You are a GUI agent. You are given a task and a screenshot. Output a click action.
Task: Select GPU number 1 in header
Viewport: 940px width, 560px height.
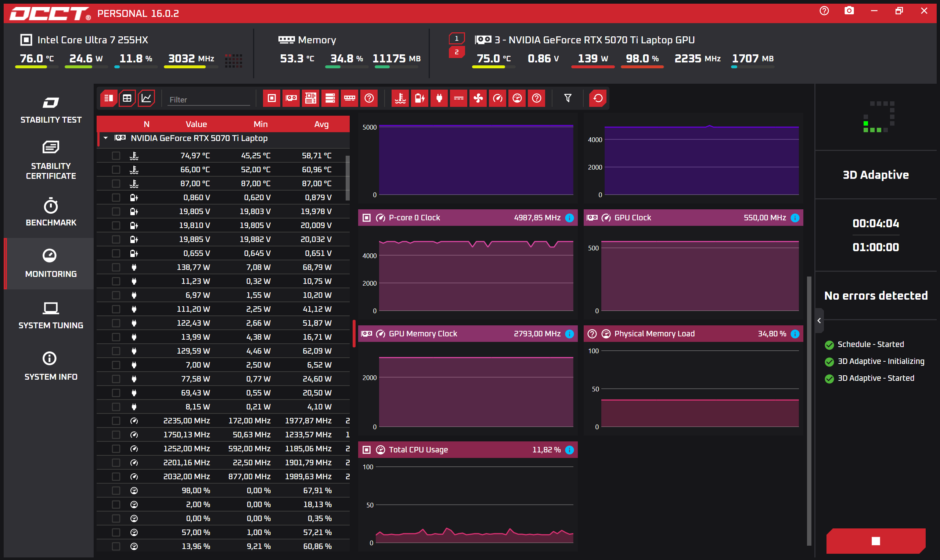click(x=456, y=39)
